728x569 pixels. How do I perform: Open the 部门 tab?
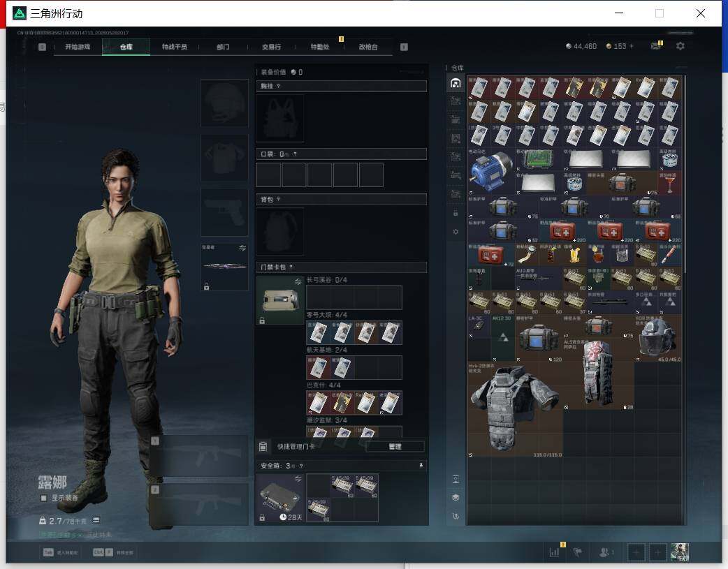pos(223,47)
